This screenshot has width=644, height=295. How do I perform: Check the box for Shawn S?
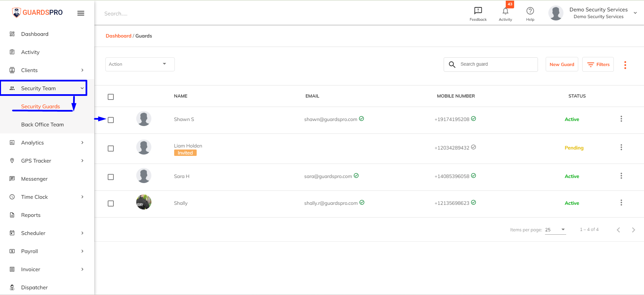(x=111, y=120)
